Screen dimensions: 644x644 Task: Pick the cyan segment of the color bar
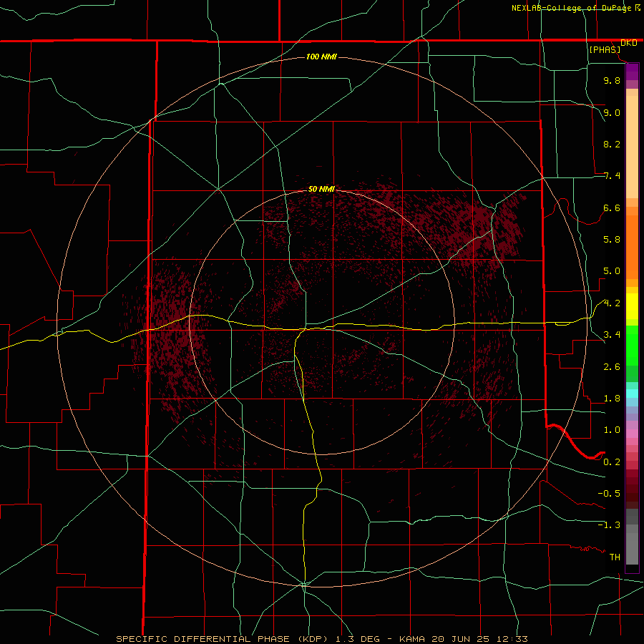632,394
